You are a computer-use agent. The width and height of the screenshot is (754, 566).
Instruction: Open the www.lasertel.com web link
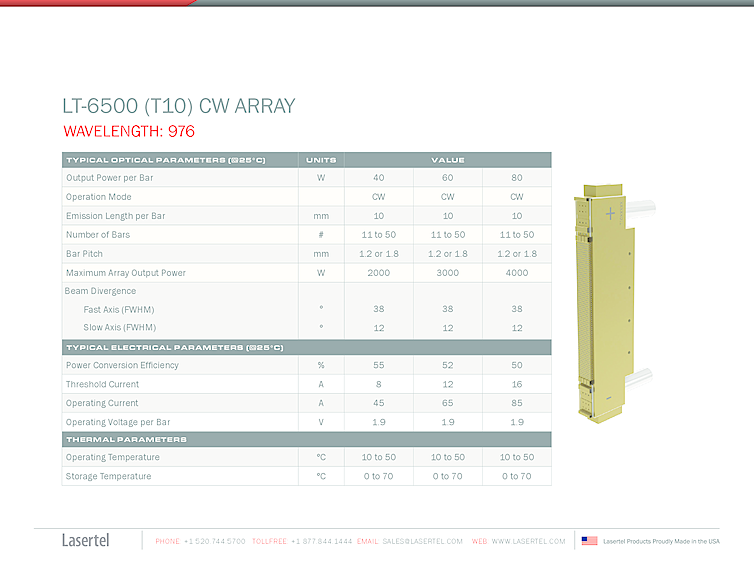[528, 541]
